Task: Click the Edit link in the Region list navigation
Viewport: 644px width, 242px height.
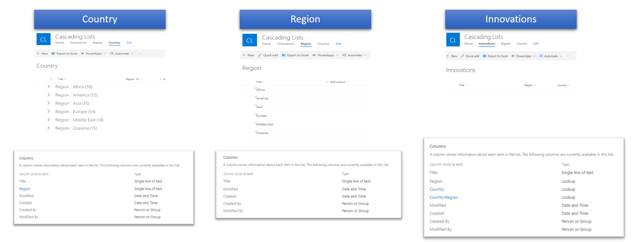Action: tap(338, 44)
